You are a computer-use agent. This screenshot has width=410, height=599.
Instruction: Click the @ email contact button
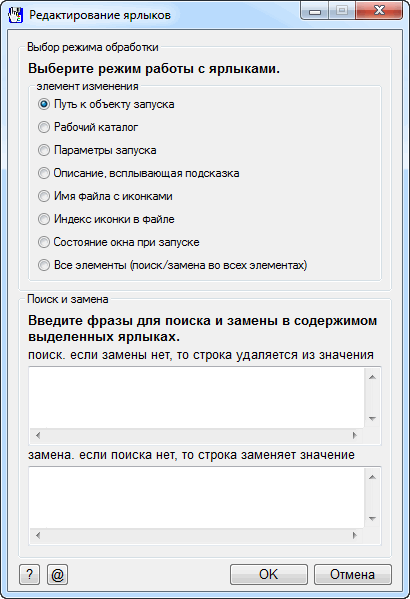pyautogui.click(x=57, y=575)
